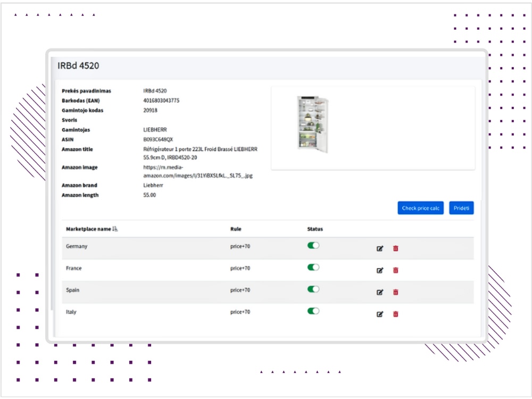Toggle Italy status switch

pos(313,311)
